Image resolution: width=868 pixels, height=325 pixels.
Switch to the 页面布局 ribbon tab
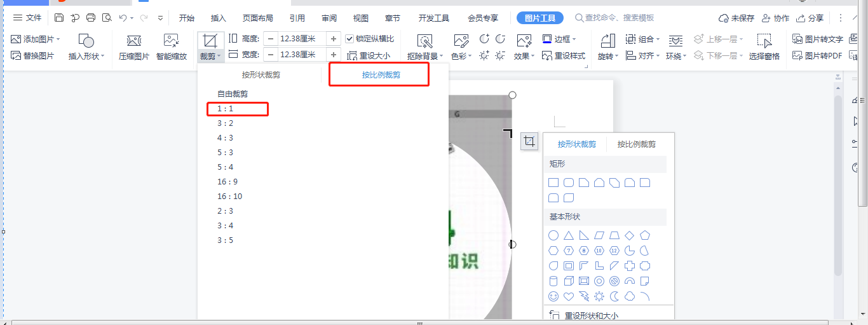(258, 18)
